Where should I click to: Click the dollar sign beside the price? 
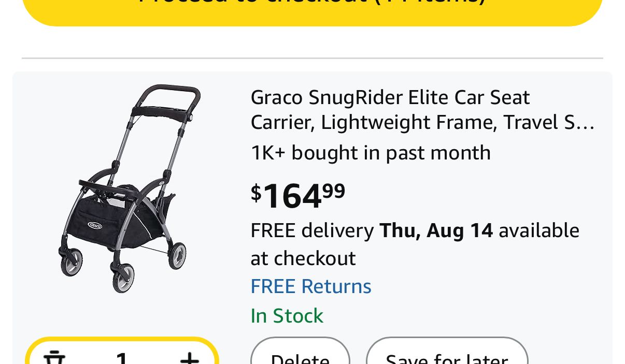pos(256,193)
